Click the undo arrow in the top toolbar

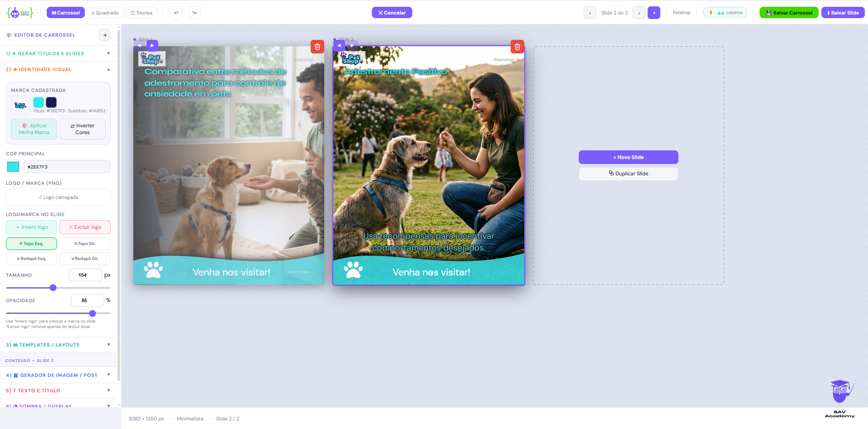pyautogui.click(x=176, y=13)
